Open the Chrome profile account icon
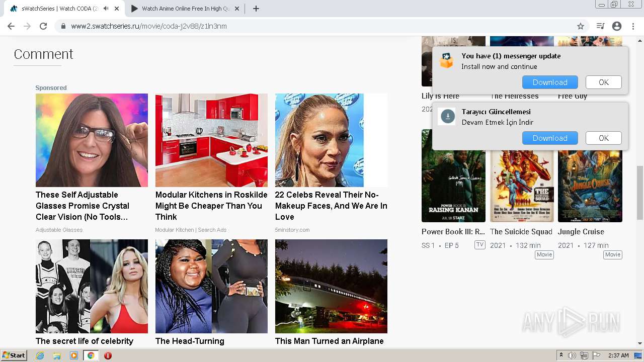 617,26
